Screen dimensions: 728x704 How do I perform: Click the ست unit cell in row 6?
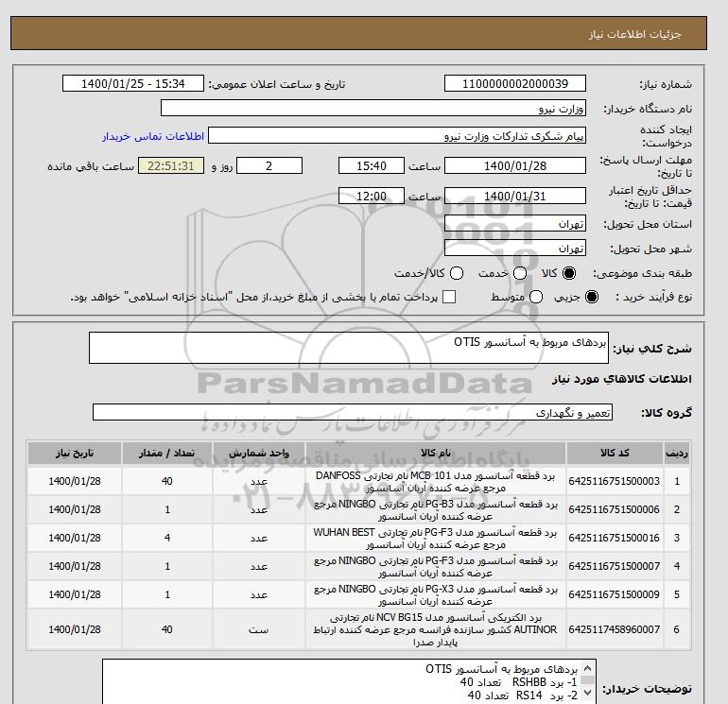point(259,629)
